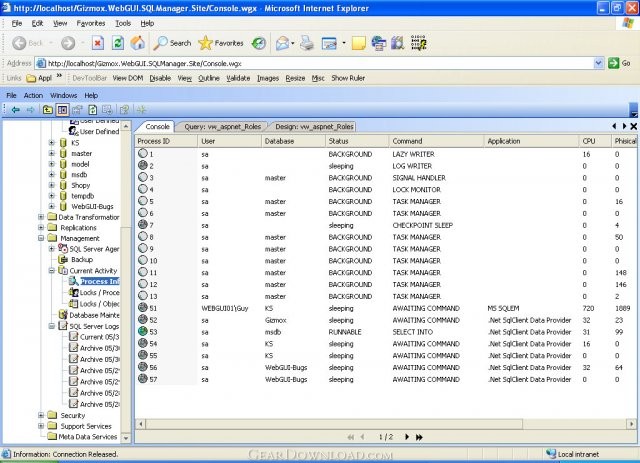Expand the Data Transformation folder
This screenshot has height=463, width=640.
click(41, 217)
